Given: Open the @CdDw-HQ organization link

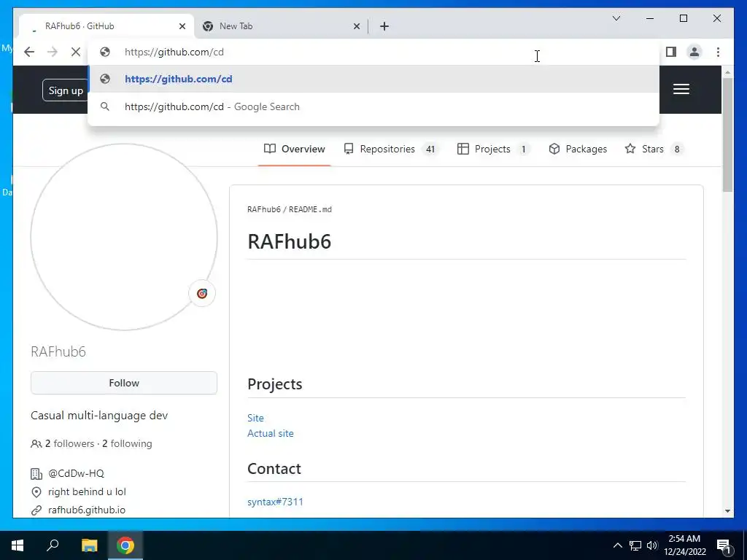Looking at the screenshot, I should pos(76,473).
